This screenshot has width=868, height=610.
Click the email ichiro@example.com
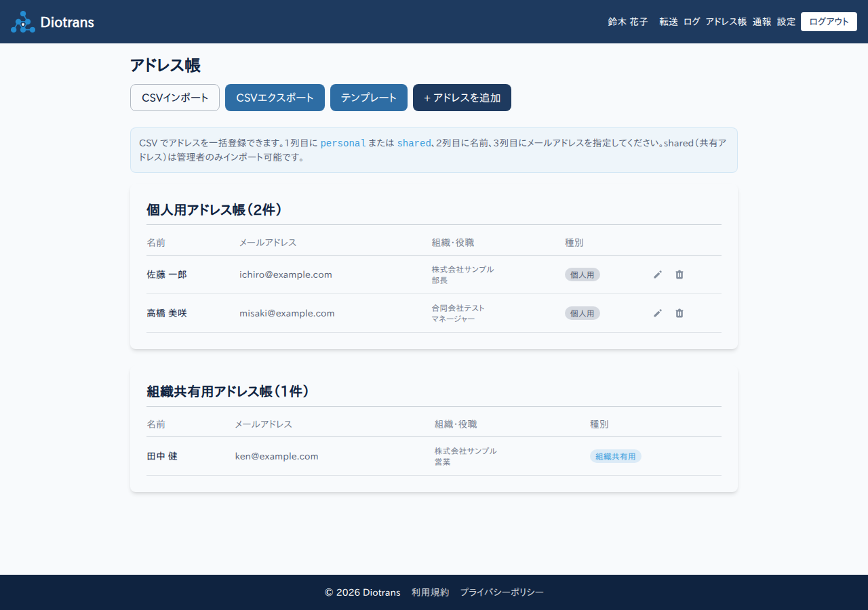click(x=285, y=274)
